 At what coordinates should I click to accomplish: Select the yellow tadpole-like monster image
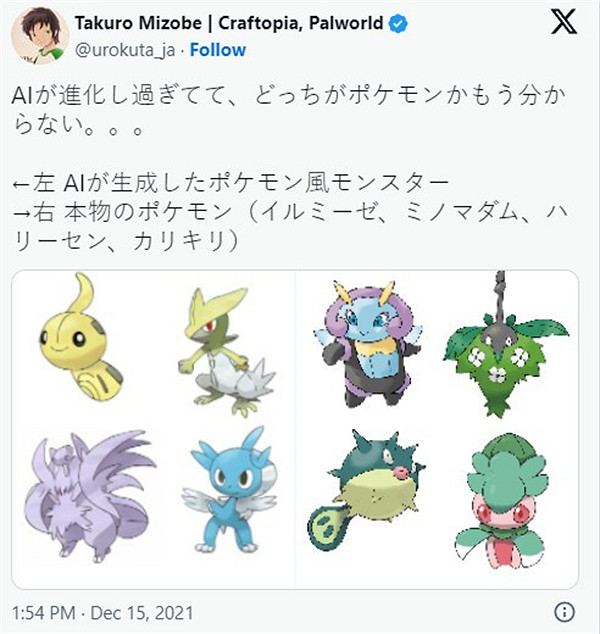pyautogui.click(x=75, y=340)
